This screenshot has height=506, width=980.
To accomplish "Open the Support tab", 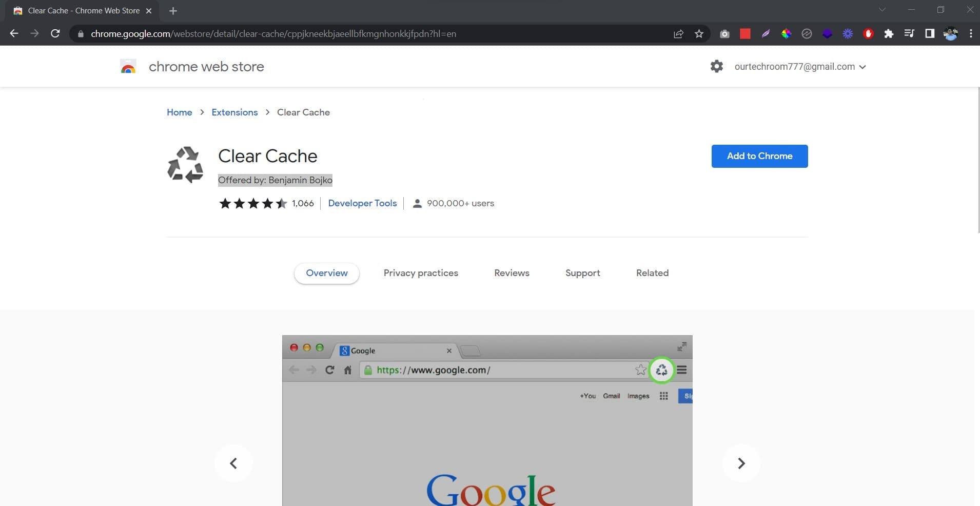I will 583,273.
